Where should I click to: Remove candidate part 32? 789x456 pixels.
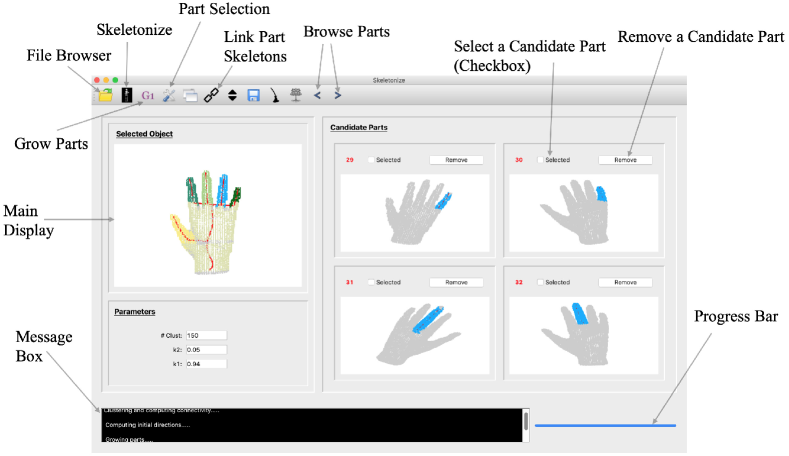click(625, 283)
